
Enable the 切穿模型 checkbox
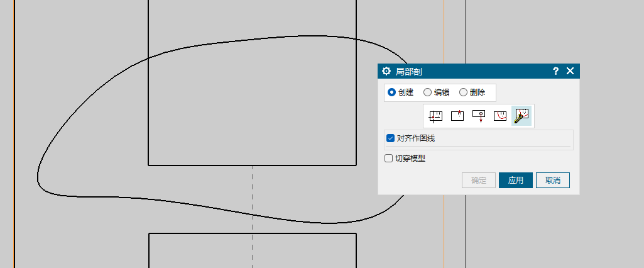(x=389, y=159)
